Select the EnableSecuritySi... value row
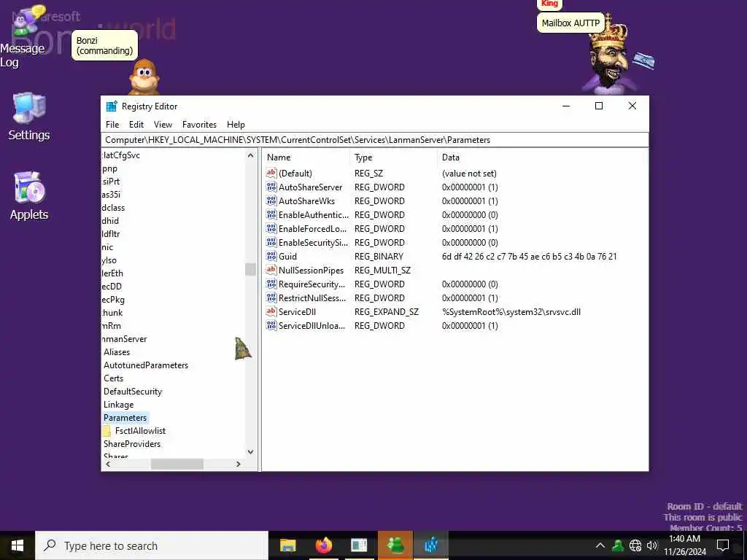 (x=455, y=242)
